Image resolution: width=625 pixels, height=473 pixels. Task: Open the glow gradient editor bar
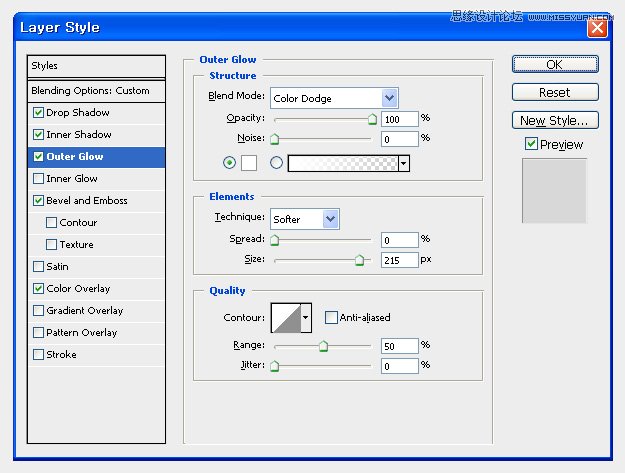point(343,163)
